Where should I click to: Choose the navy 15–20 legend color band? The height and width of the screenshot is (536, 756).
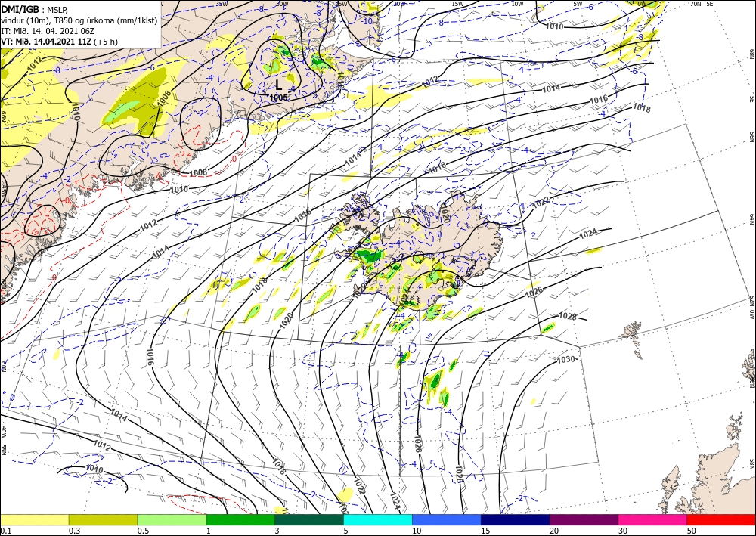[x=516, y=519]
